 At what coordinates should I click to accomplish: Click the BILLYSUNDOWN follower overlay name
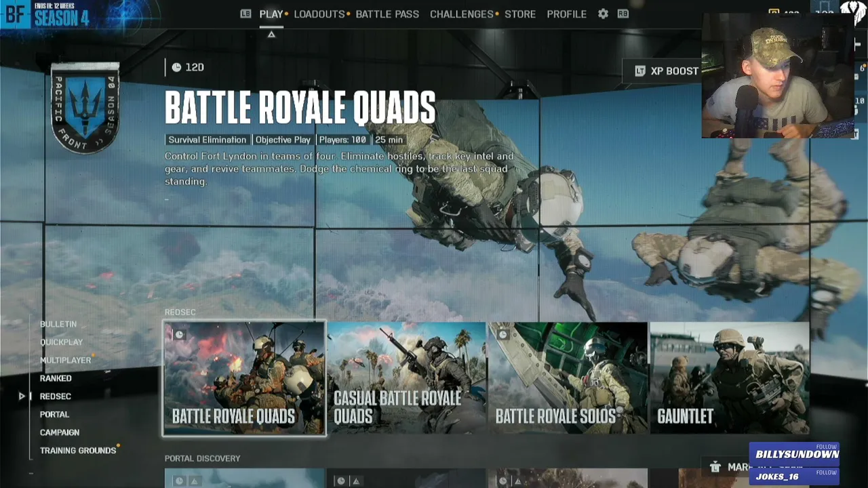(797, 454)
